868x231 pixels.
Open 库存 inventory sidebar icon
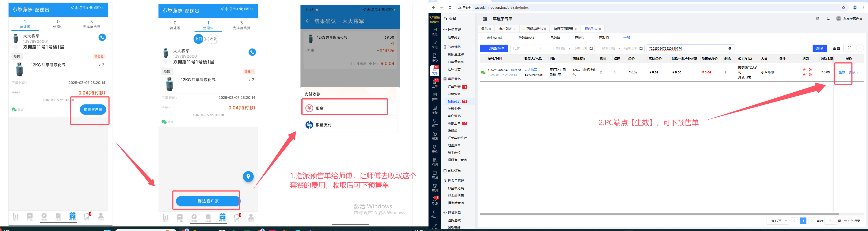(435, 110)
